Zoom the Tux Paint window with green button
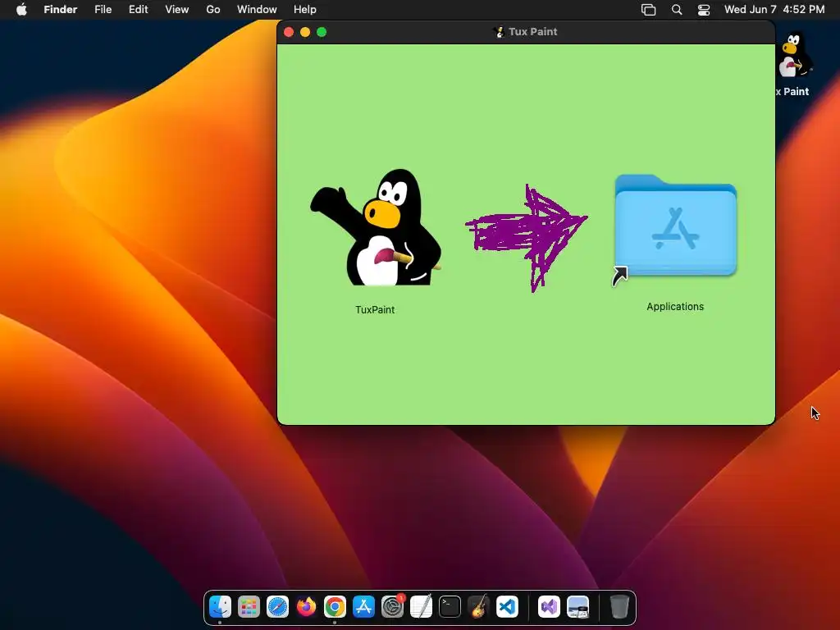The image size is (840, 630). (x=322, y=32)
